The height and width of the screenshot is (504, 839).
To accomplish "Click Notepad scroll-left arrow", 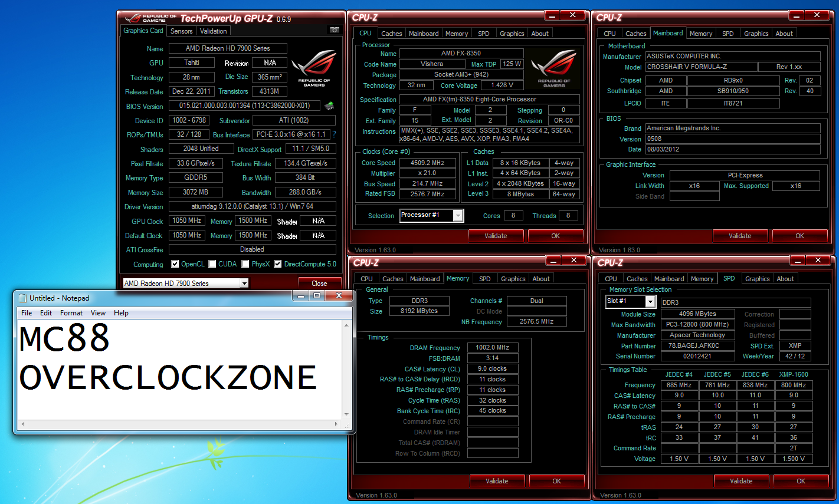I will (23, 424).
